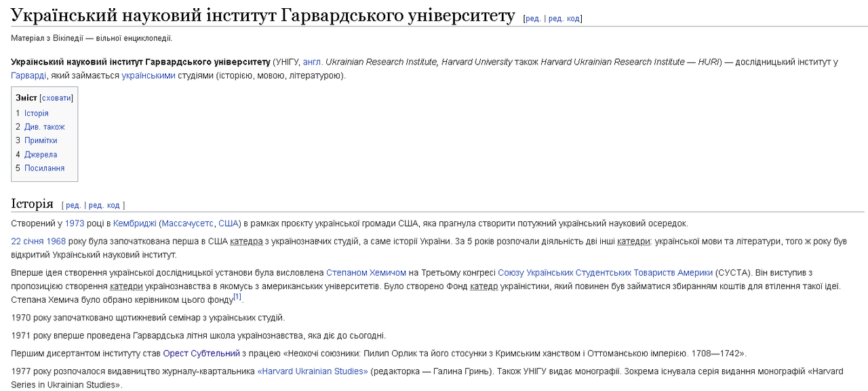
Task: Open the 'США' link in parentheses
Action: (229, 223)
